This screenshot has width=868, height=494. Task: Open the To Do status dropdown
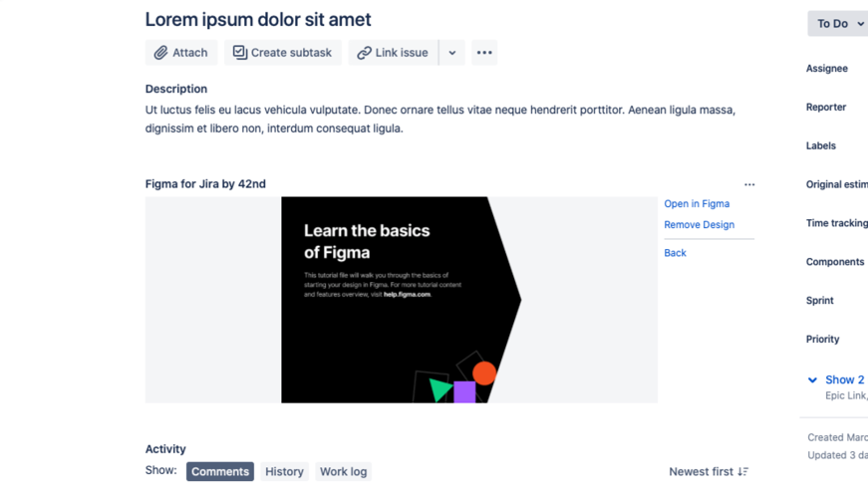838,23
